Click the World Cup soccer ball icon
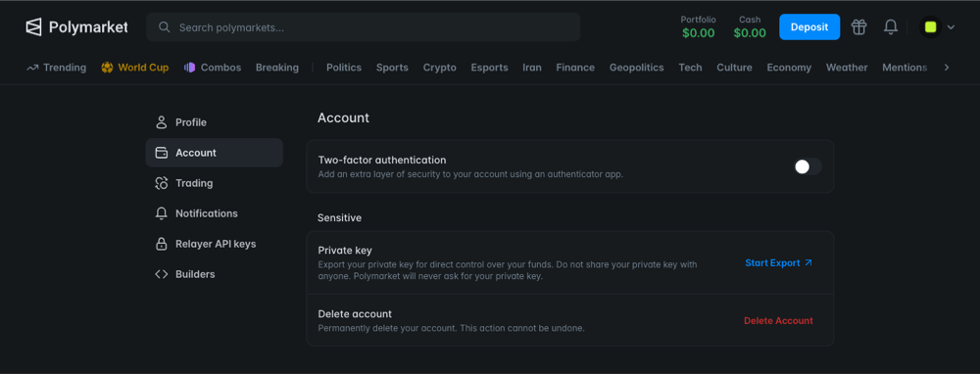This screenshot has width=980, height=374. (x=107, y=68)
